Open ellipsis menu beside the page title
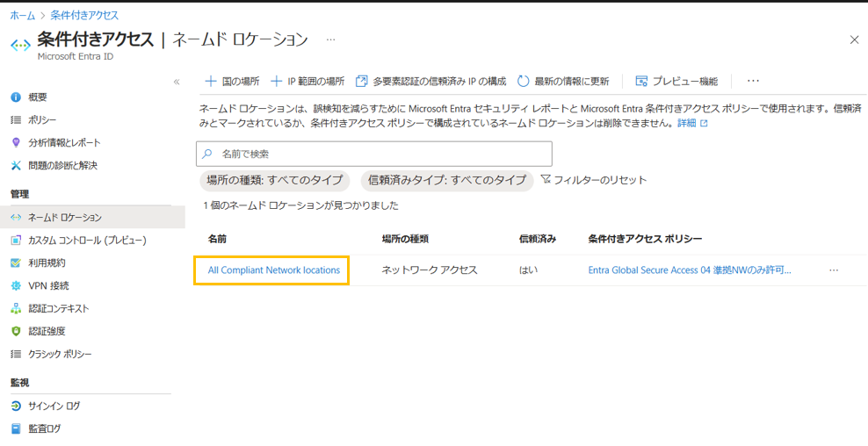Screen dimensions: 868x446 point(330,40)
